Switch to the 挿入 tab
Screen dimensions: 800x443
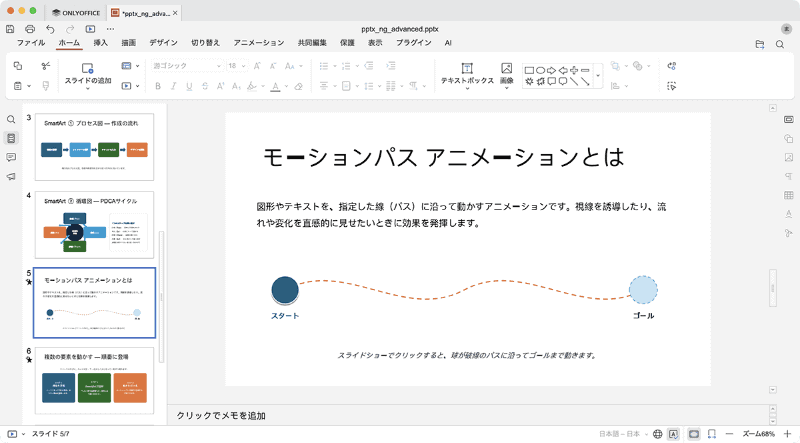pos(101,43)
